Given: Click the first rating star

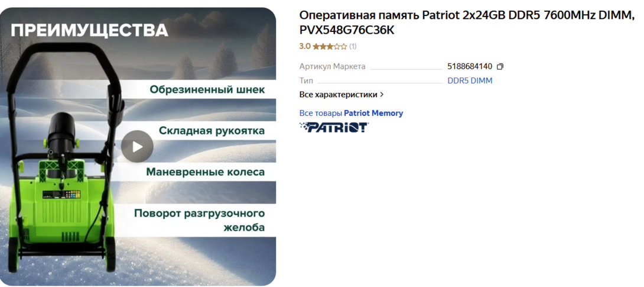Looking at the screenshot, I should point(316,47).
